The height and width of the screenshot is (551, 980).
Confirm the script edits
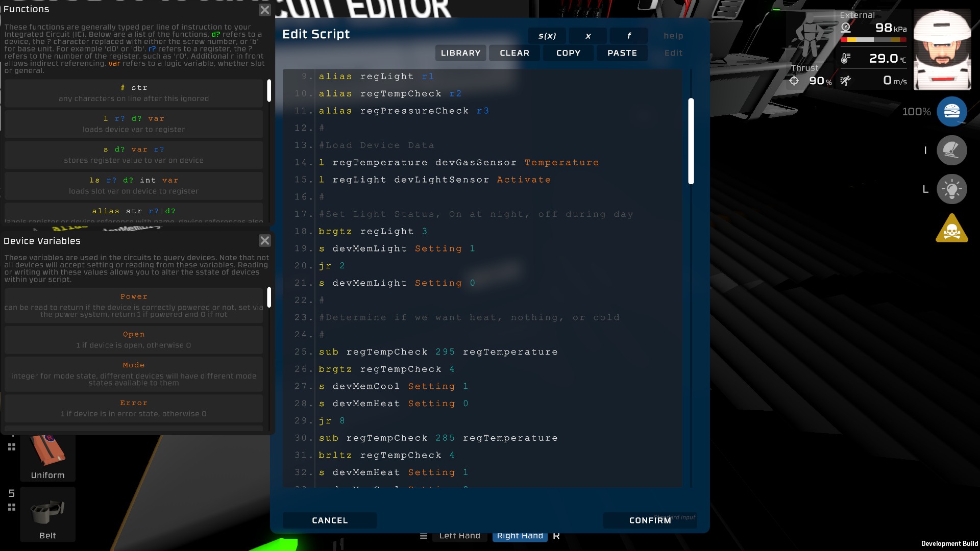[x=650, y=520]
